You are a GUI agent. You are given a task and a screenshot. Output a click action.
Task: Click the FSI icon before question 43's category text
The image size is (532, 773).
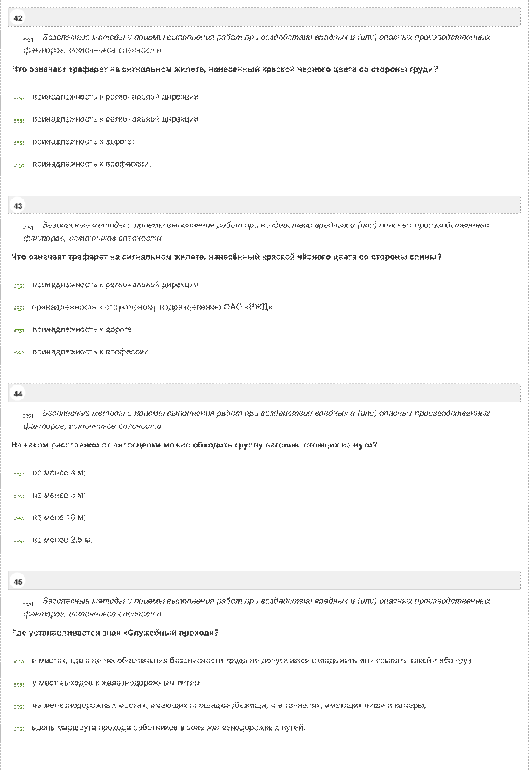pyautogui.click(x=29, y=227)
